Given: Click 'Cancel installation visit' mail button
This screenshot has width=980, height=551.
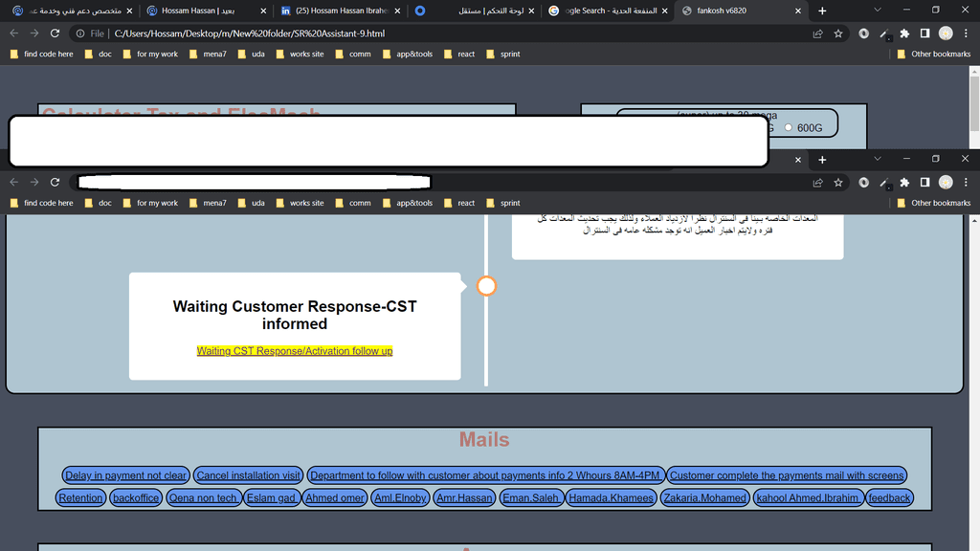Looking at the screenshot, I should click(248, 475).
